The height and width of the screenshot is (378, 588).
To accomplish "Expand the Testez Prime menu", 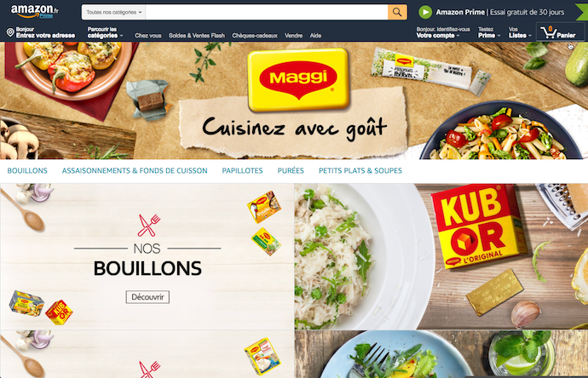I will coord(489,32).
